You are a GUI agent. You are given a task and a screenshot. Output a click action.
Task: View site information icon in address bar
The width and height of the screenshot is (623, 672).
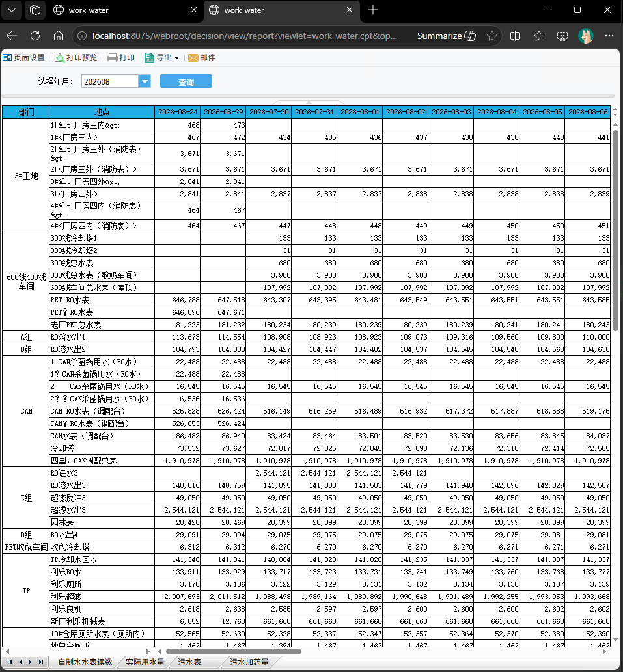[81, 36]
